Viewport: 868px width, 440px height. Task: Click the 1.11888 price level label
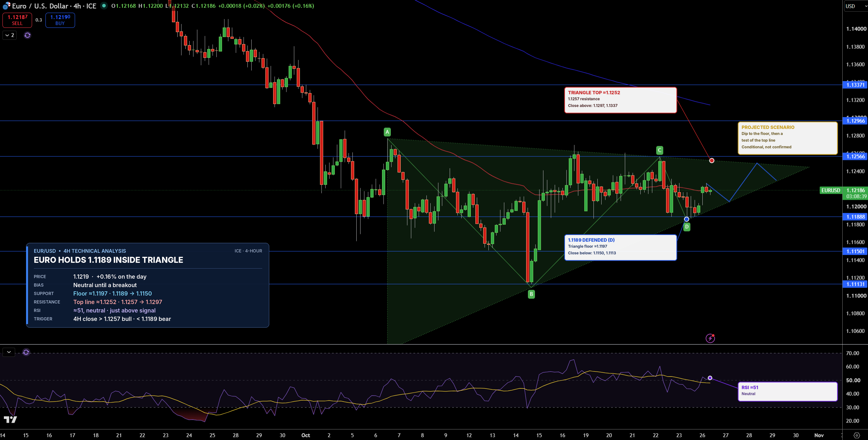(855, 217)
